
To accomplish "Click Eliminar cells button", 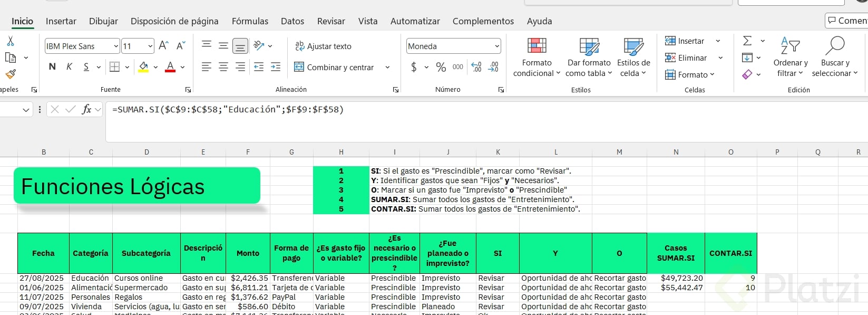I will (x=686, y=58).
